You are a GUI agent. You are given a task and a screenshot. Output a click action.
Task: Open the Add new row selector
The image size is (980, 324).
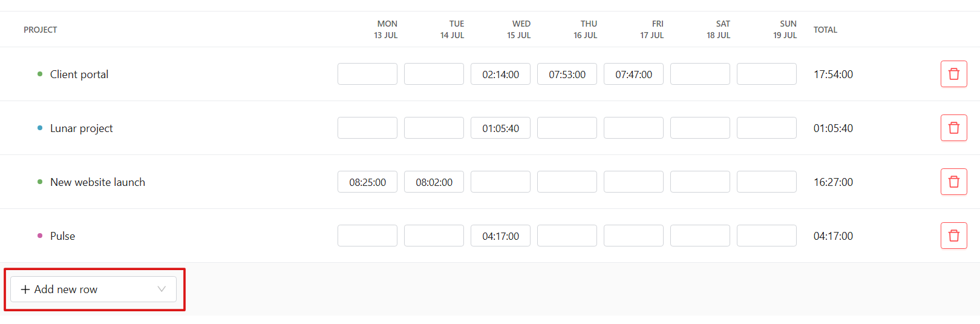(93, 289)
